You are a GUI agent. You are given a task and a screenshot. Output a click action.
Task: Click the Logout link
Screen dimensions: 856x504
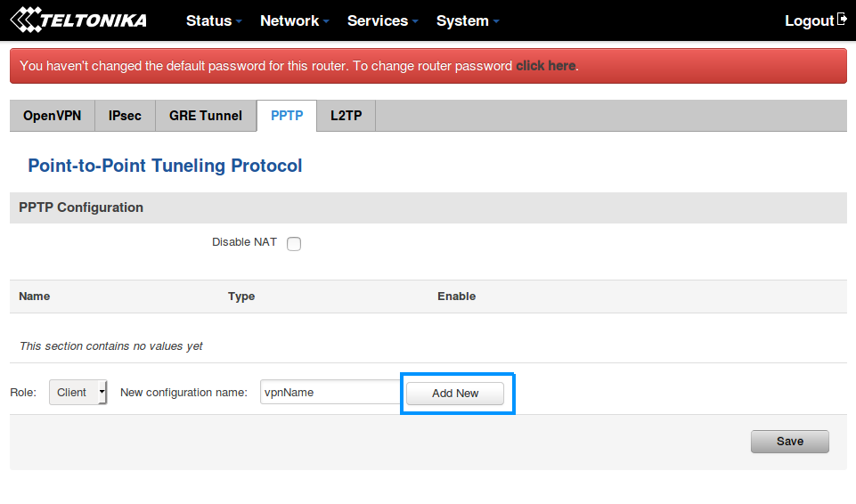(809, 20)
